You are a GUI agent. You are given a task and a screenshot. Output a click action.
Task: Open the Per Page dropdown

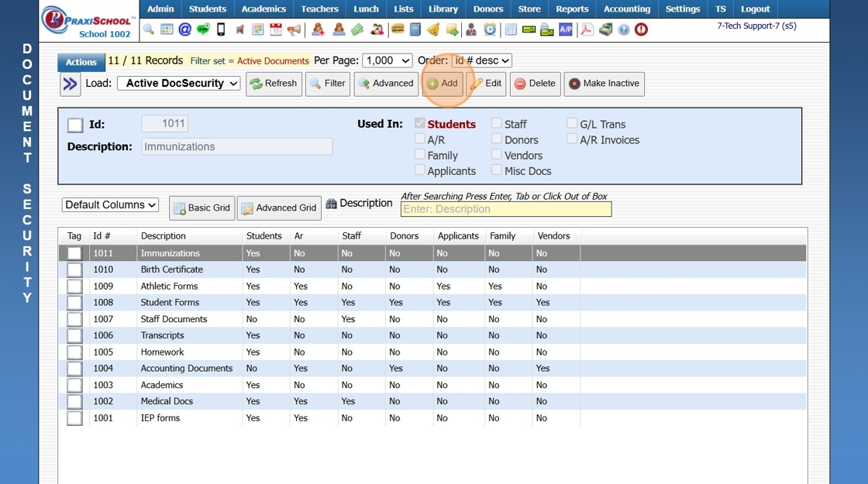point(387,60)
